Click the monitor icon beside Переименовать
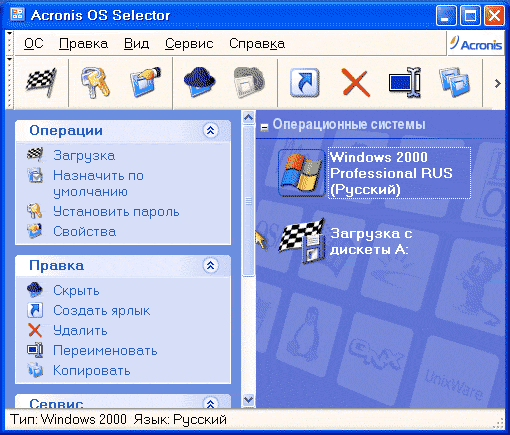This screenshot has width=510, height=435. coord(35,350)
